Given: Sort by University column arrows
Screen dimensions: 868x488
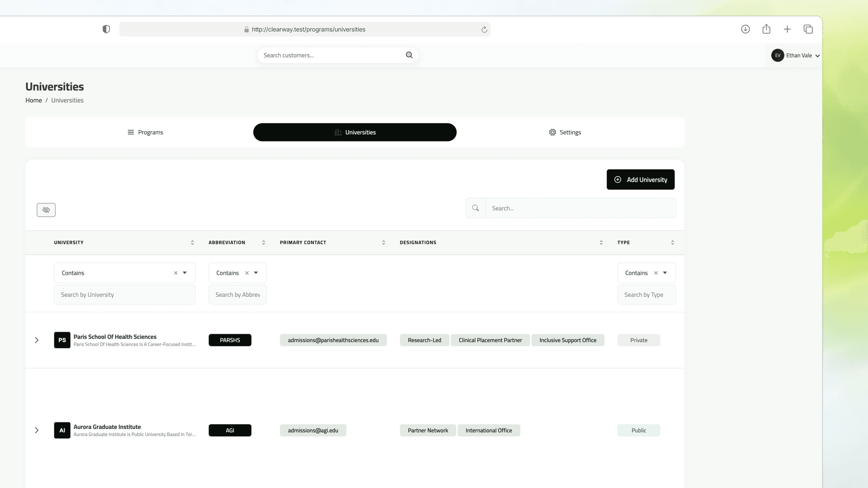Looking at the screenshot, I should point(192,243).
